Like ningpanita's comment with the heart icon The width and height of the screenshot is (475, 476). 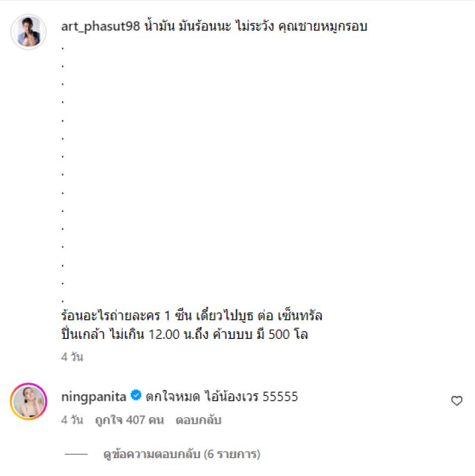457,401
